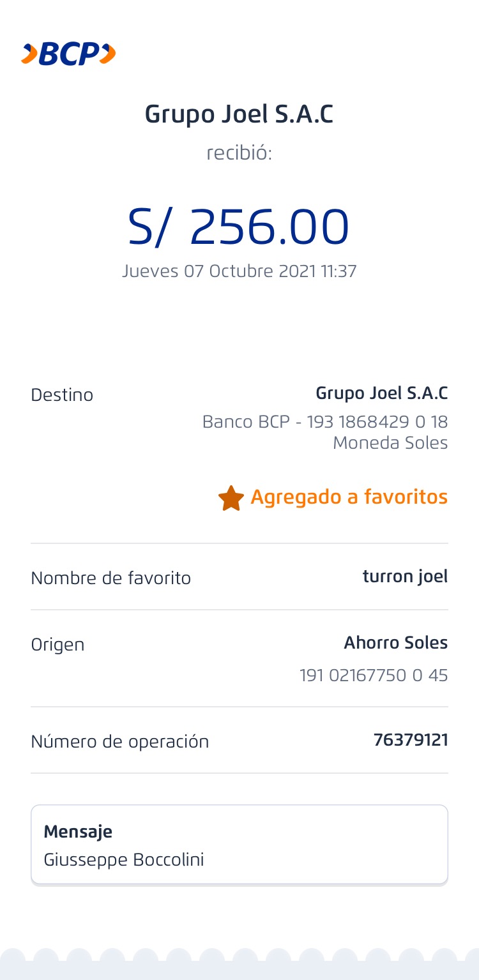Viewport: 479px width, 980px height.
Task: Click origin account number 191 02167750 0 45
Action: pyautogui.click(x=374, y=675)
